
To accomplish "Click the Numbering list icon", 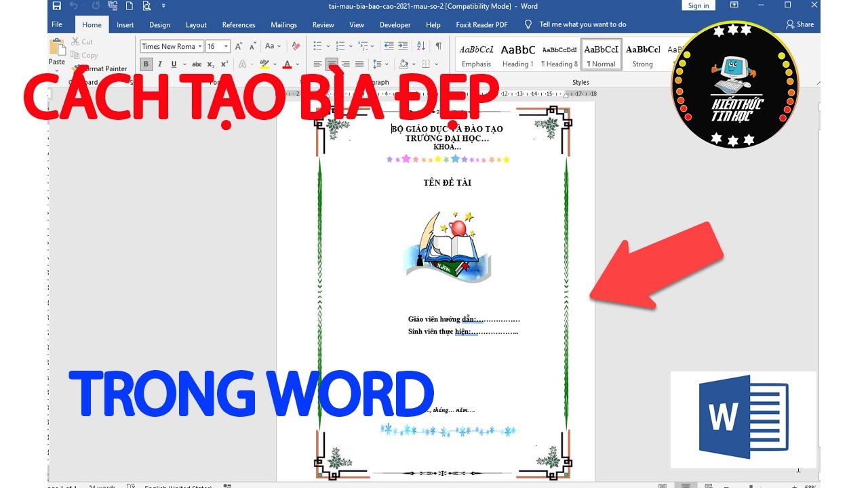I will coord(340,46).
